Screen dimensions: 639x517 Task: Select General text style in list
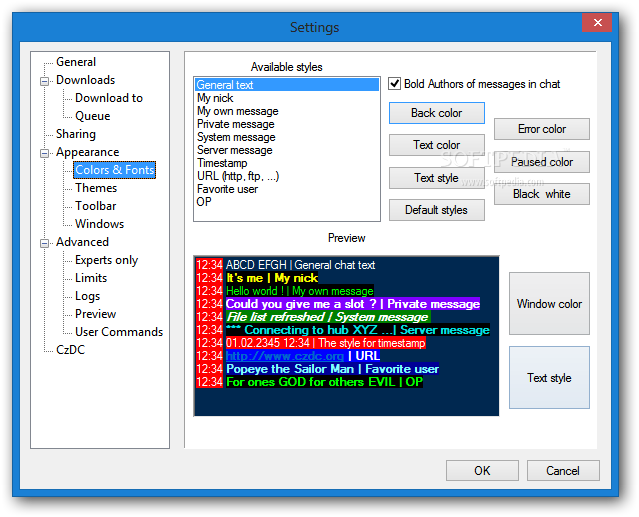coord(287,85)
